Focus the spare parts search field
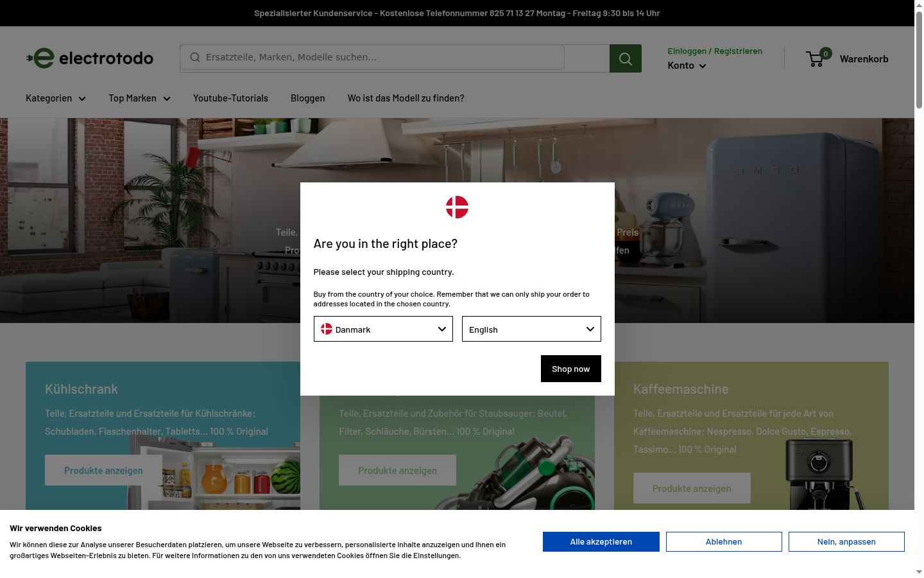 [x=372, y=57]
